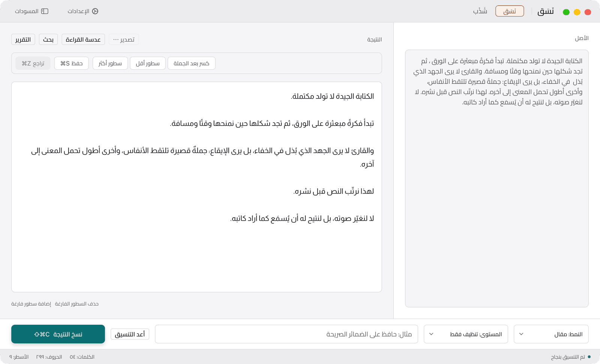Click the yellow minimize window button
This screenshot has height=364, width=600.
pos(577,12)
